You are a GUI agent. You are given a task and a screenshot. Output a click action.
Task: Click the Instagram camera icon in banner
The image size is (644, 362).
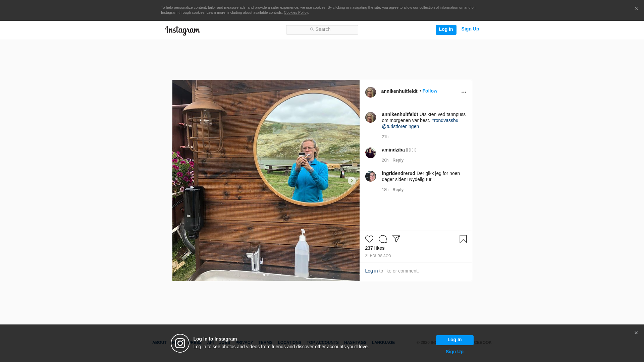180,343
